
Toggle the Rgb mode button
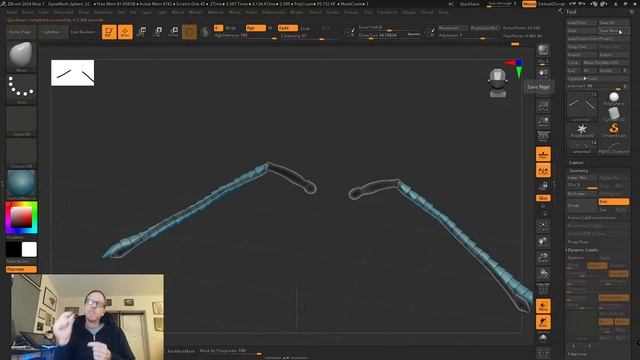coord(256,28)
